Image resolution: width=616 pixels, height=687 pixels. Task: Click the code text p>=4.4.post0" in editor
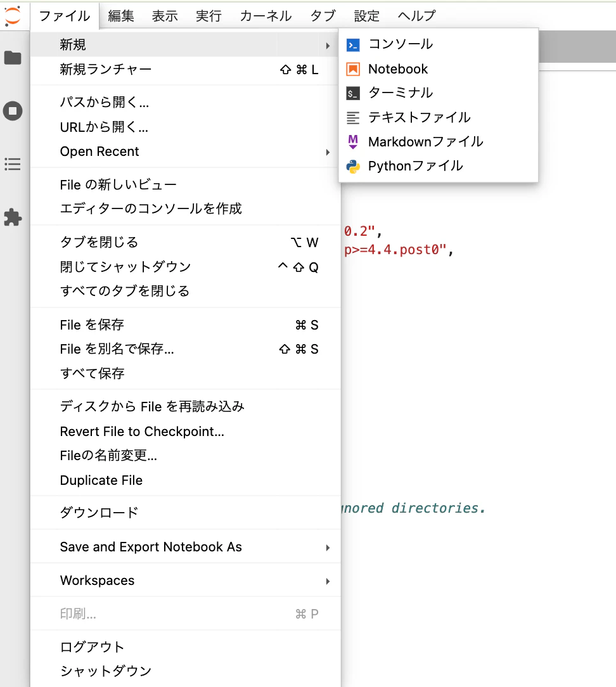[395, 250]
